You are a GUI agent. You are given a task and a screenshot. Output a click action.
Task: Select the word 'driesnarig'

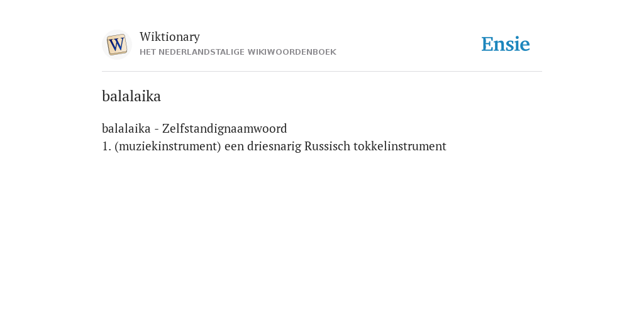tap(274, 146)
